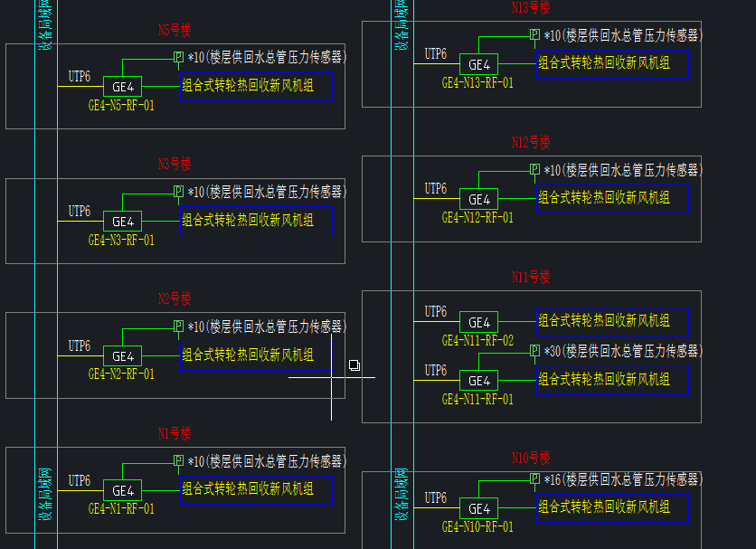Screen dimensions: 756x549
Task: Select the P sensor symbol in N12号楼
Action: tap(534, 170)
